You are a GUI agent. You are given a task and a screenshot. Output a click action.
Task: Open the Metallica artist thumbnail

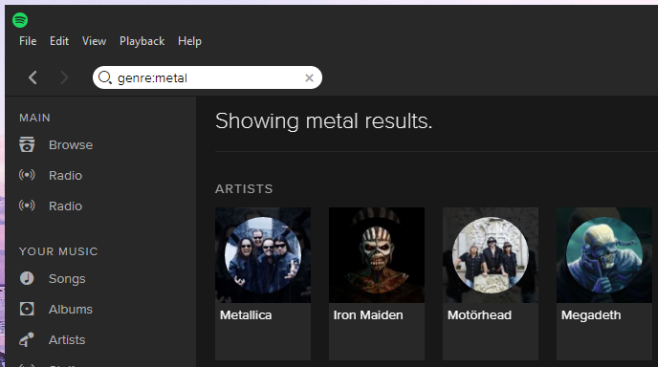coord(263,255)
